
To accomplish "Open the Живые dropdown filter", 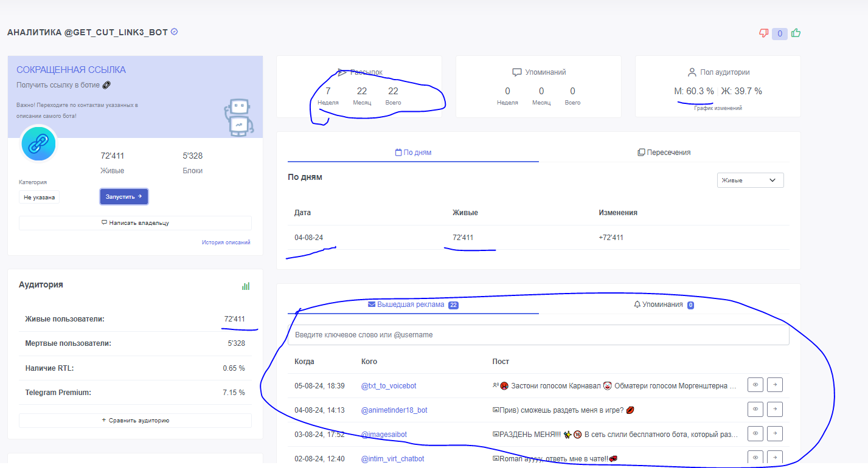I will pyautogui.click(x=750, y=181).
